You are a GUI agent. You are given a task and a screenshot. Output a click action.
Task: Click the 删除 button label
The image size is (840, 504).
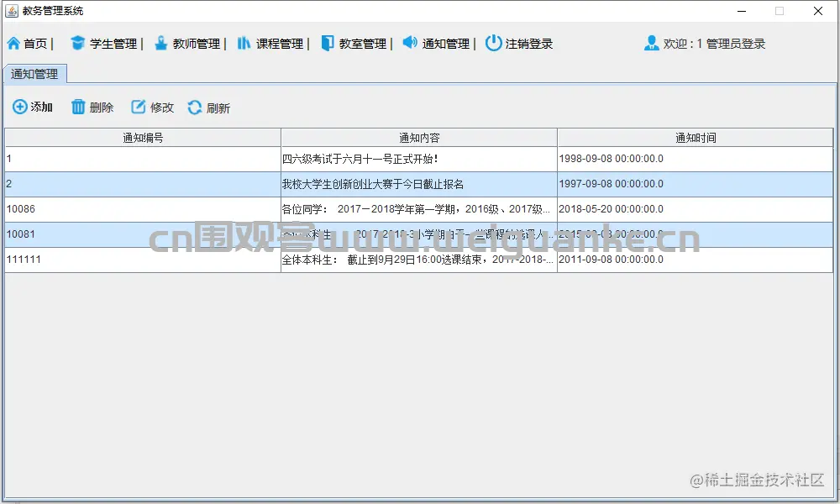tap(102, 108)
